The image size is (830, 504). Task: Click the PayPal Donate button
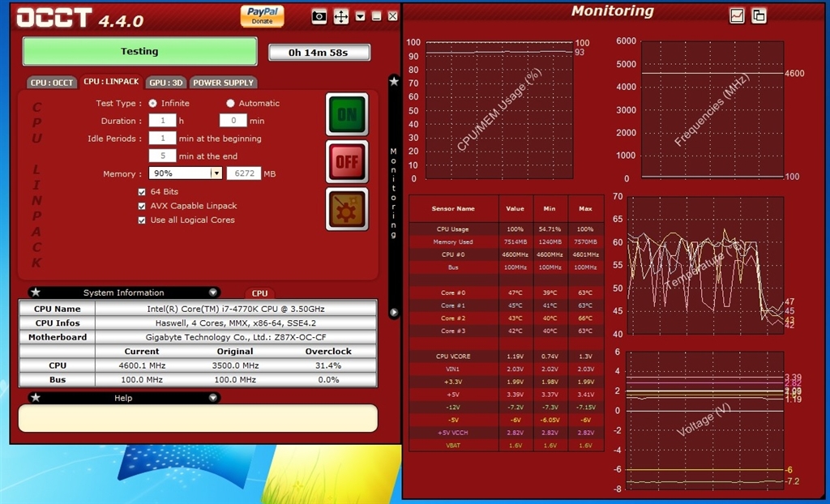coord(262,16)
